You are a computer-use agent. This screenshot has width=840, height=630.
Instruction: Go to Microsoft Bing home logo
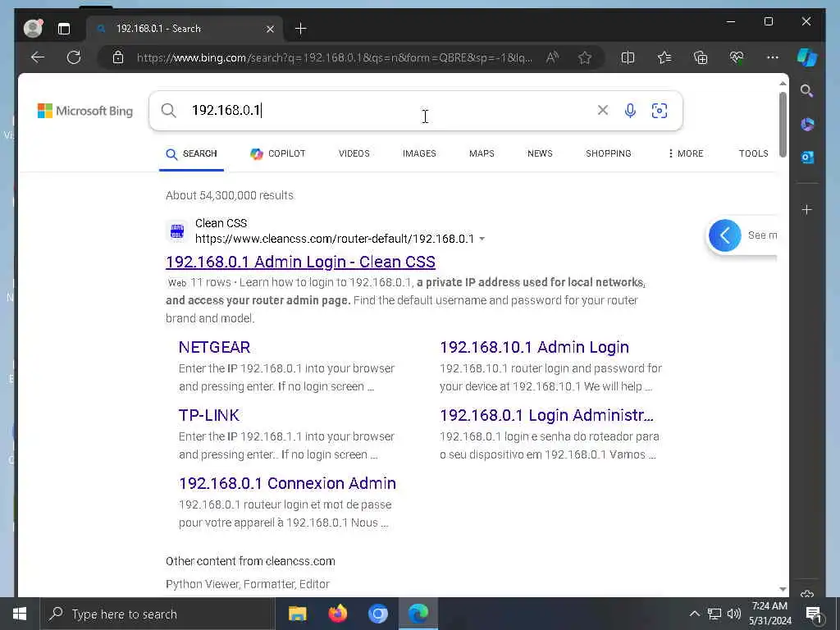tap(85, 111)
